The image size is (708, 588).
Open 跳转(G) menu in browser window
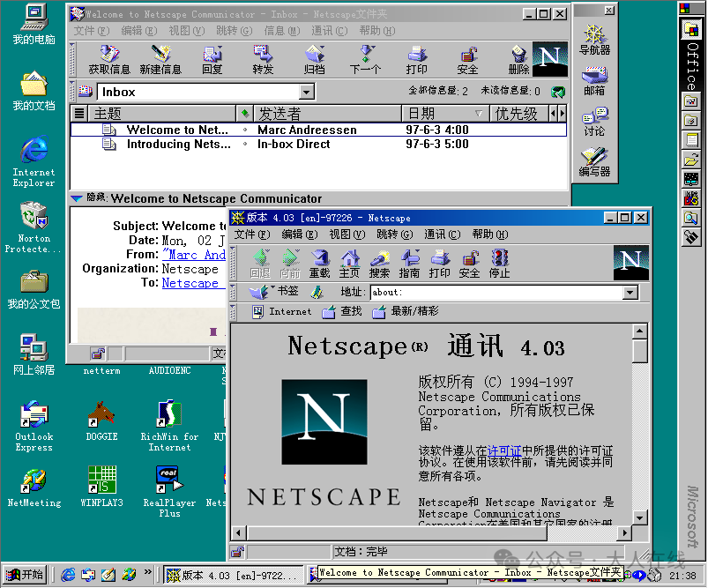click(x=395, y=234)
